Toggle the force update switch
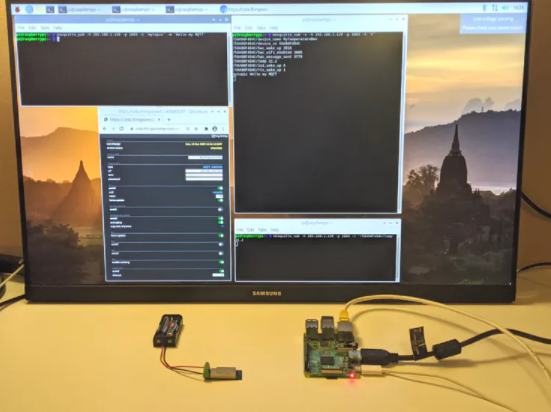 click(221, 236)
